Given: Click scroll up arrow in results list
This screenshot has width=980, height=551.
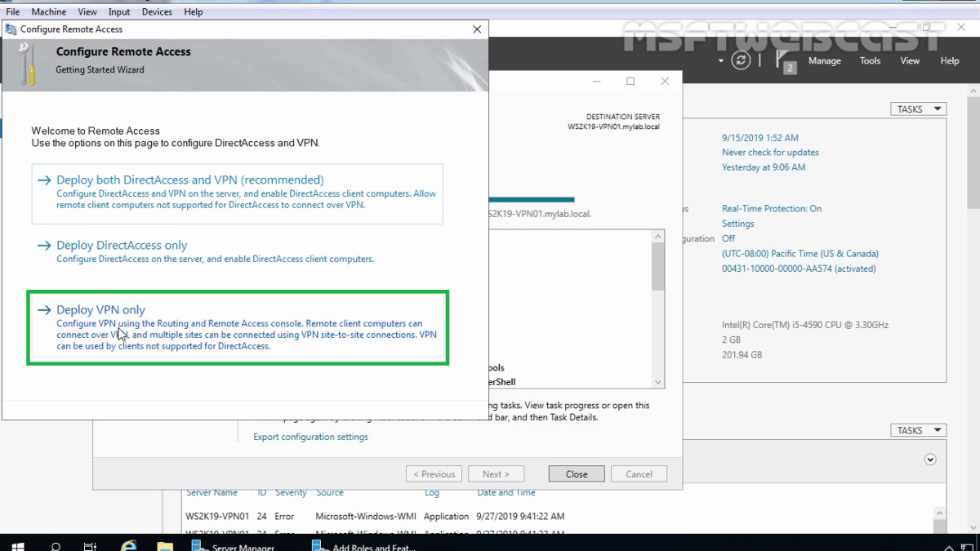Looking at the screenshot, I should pyautogui.click(x=658, y=237).
